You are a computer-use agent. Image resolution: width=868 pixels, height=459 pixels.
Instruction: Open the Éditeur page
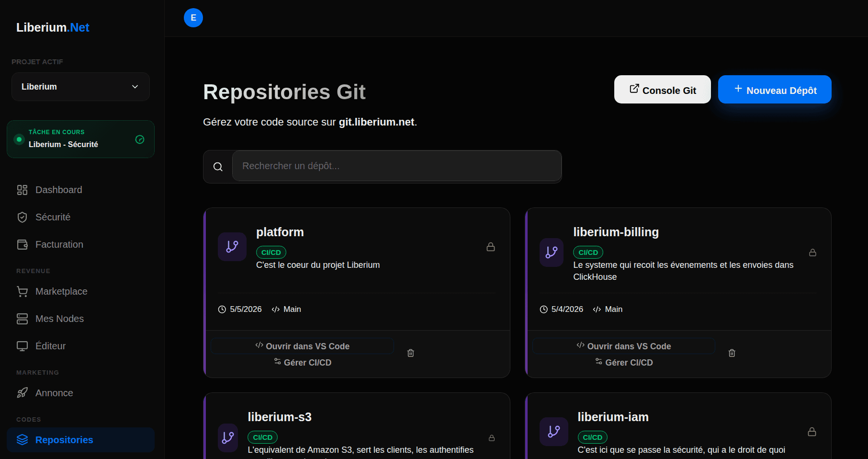[80, 346]
